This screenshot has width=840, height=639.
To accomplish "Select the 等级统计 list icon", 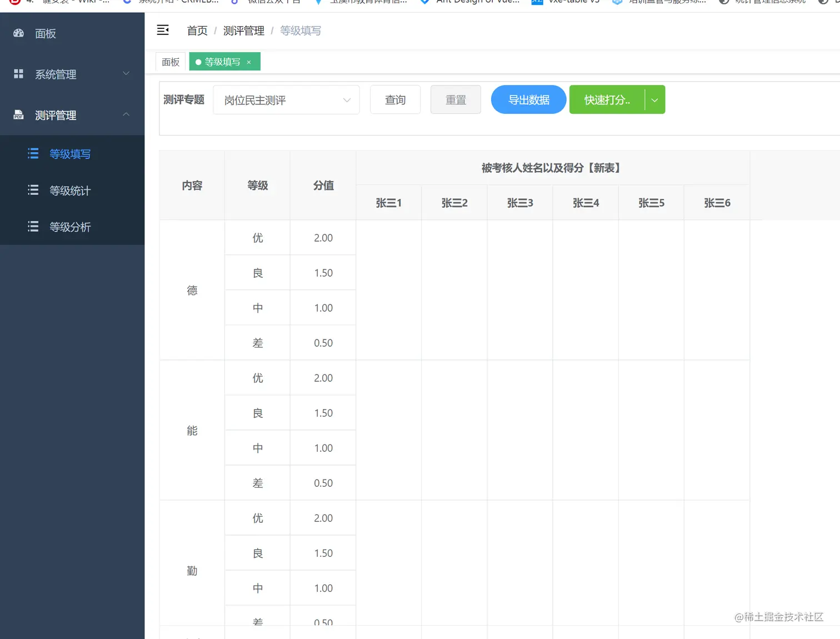I will point(33,190).
